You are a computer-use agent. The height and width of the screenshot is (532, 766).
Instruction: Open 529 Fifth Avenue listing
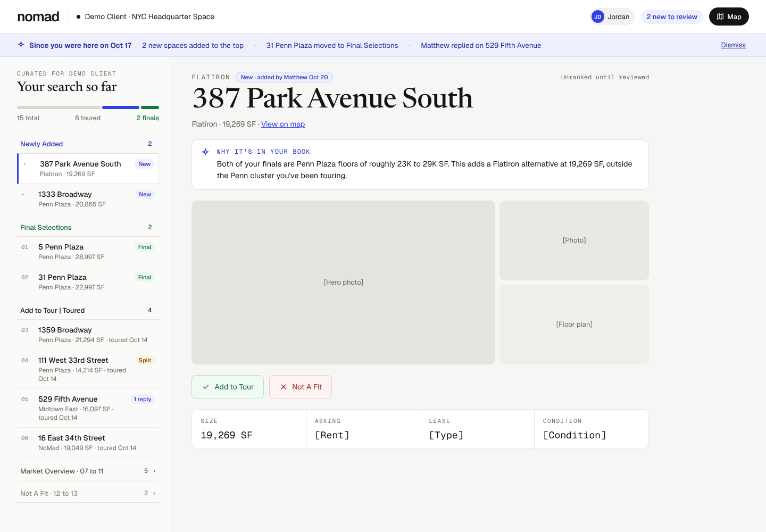click(88, 408)
